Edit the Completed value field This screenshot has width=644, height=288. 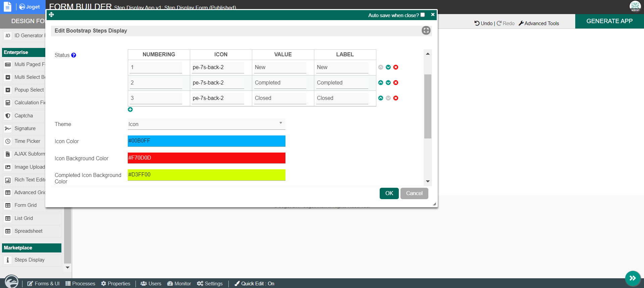pos(280,83)
